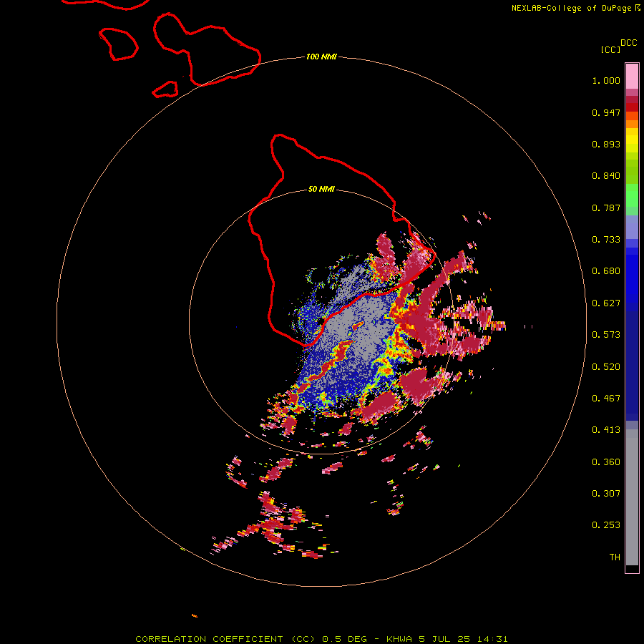
Task: Pick the gray colorbar swatch near 0.307
Action: (632, 497)
